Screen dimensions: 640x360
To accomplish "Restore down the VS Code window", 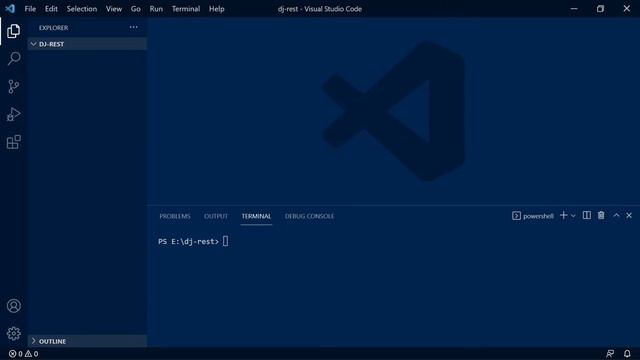I will (600, 9).
